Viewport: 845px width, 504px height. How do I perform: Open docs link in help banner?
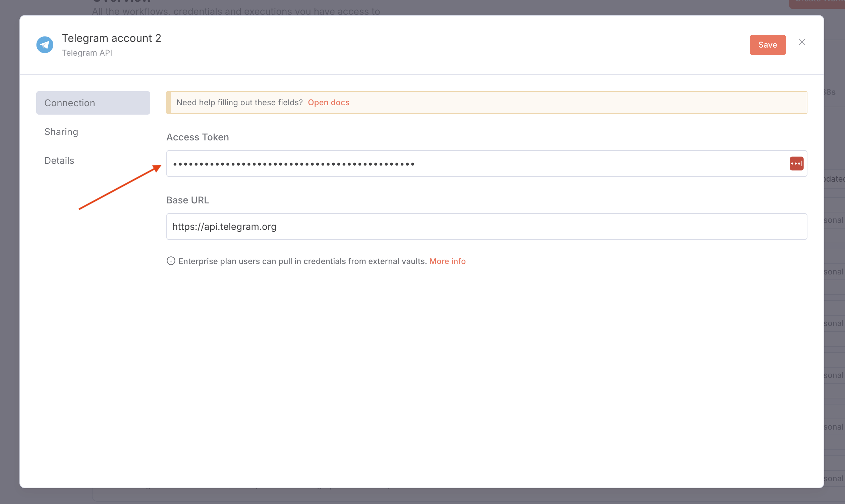pyautogui.click(x=328, y=103)
